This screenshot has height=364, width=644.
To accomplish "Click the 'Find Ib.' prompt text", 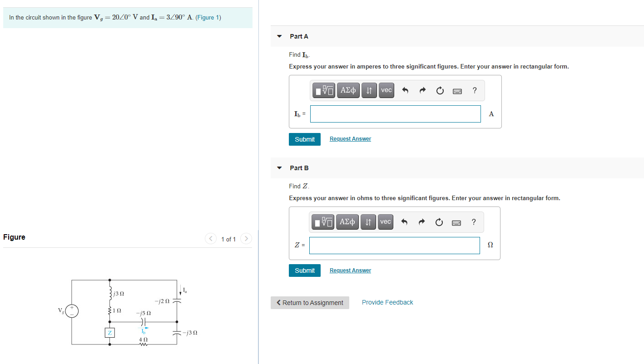I will [x=299, y=55].
